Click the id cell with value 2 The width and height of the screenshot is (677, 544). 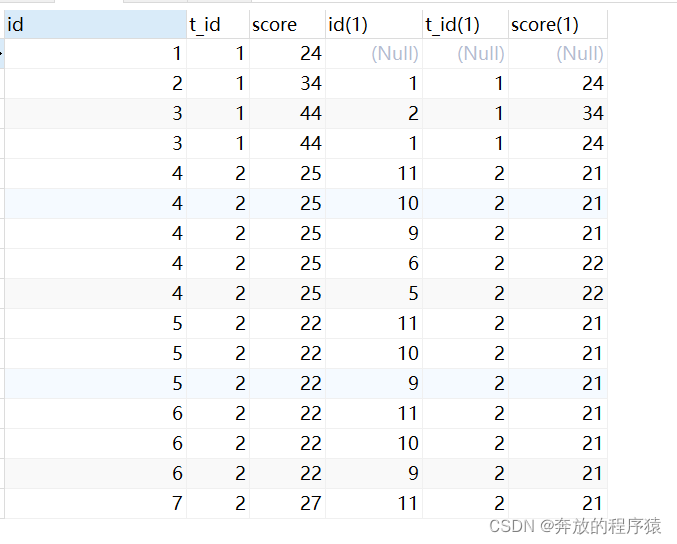coord(176,84)
